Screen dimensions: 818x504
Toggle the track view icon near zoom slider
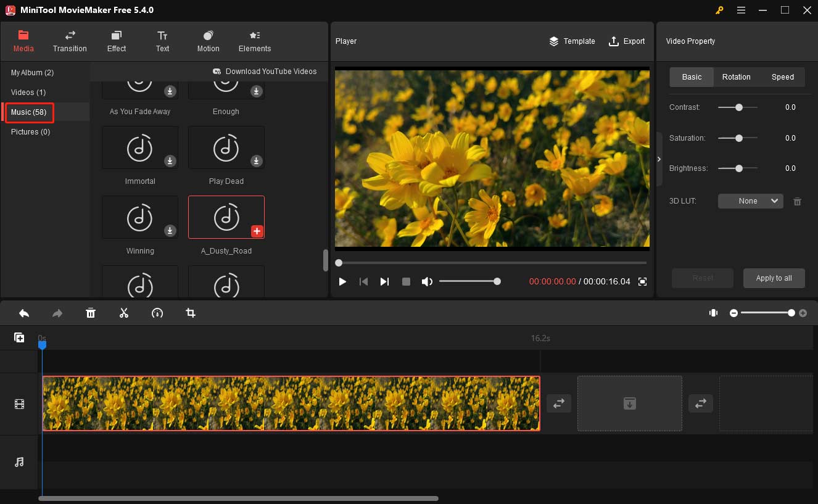713,313
